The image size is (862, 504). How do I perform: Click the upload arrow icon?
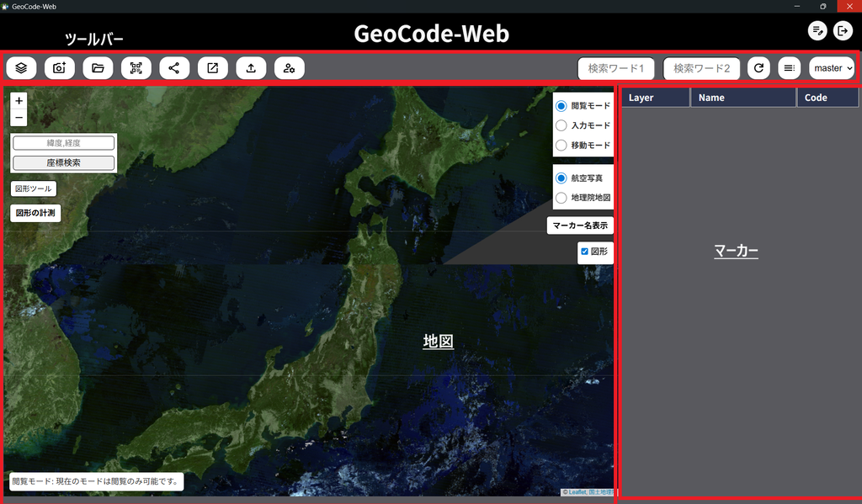pyautogui.click(x=251, y=68)
